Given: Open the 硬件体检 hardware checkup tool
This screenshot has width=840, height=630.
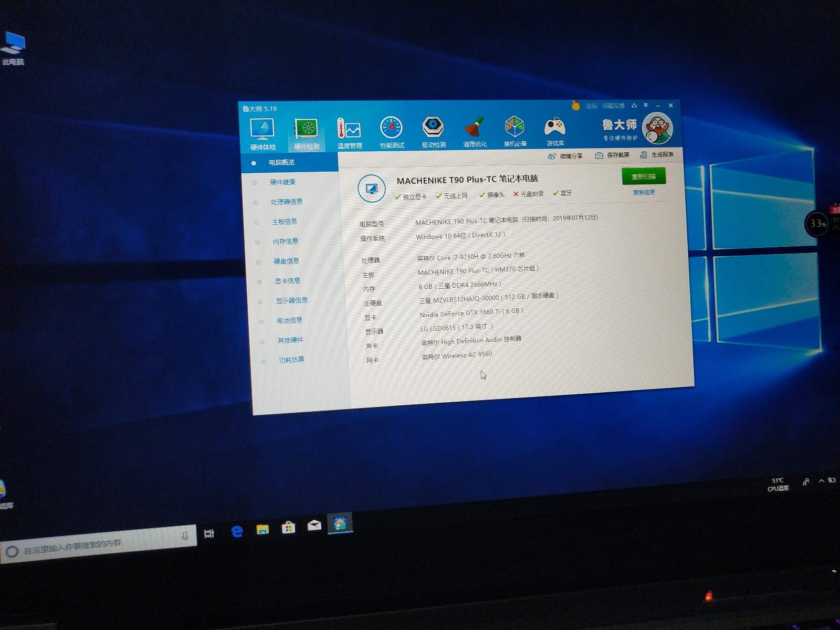Looking at the screenshot, I should click(x=262, y=134).
